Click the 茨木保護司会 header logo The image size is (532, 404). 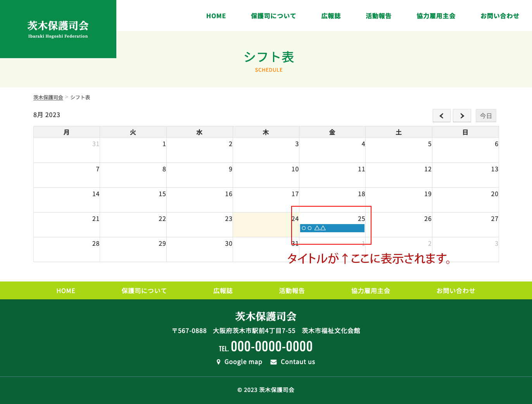[x=58, y=29]
